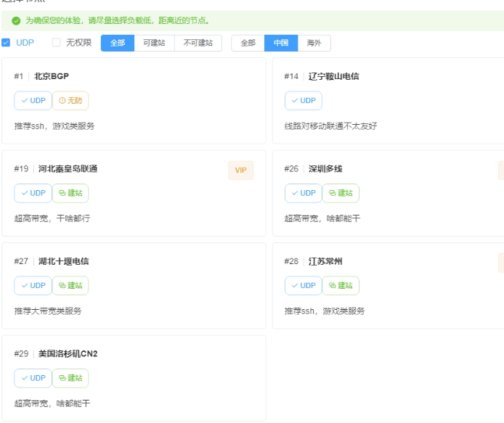The image size is (504, 423).
Task: Click the UDP tag on 北京BGP node
Action: 33,100
